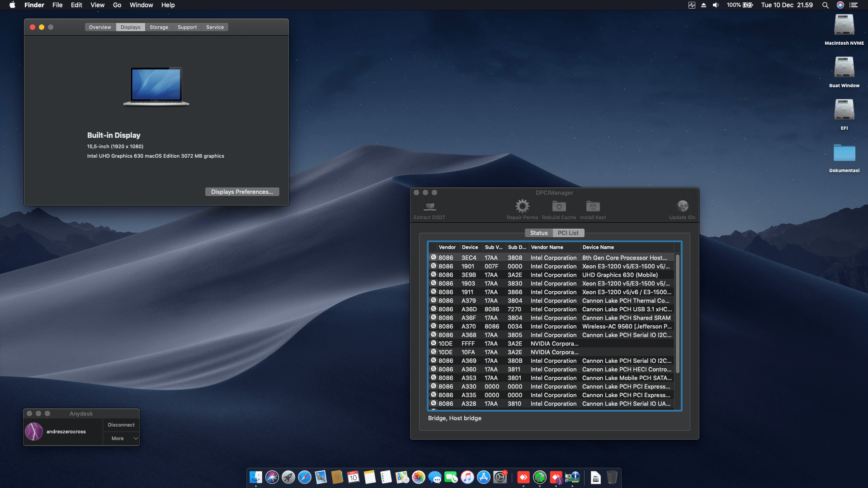The height and width of the screenshot is (488, 868).
Task: Open Calendar from the dock
Action: click(354, 477)
